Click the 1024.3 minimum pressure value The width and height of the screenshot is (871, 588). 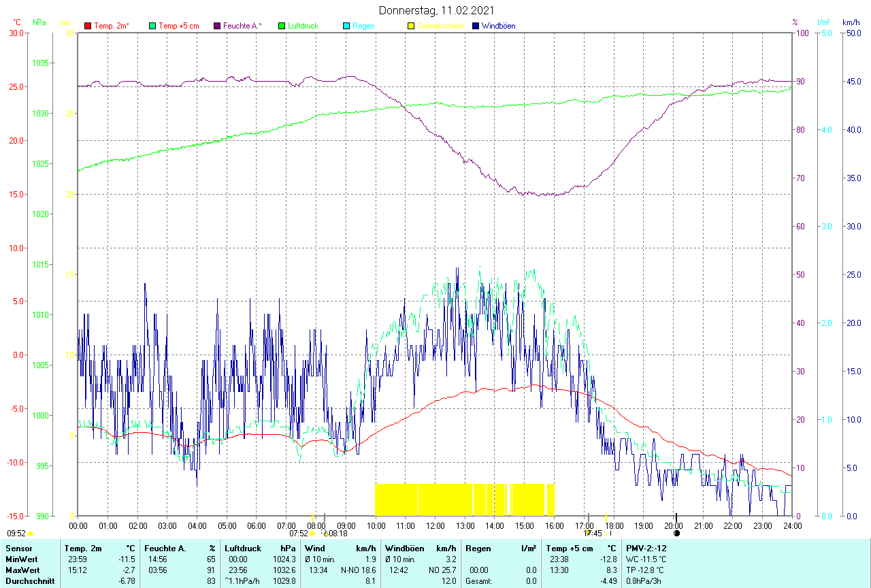[284, 559]
